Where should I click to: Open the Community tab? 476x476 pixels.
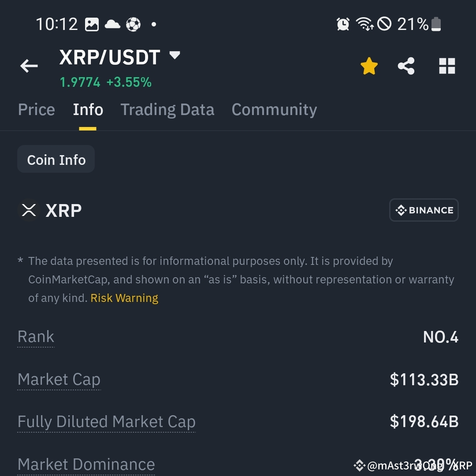(x=274, y=109)
